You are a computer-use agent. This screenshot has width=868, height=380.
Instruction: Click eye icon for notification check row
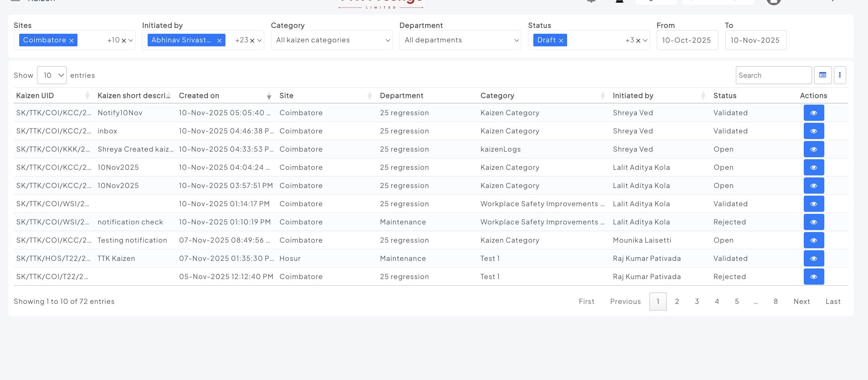click(x=813, y=222)
